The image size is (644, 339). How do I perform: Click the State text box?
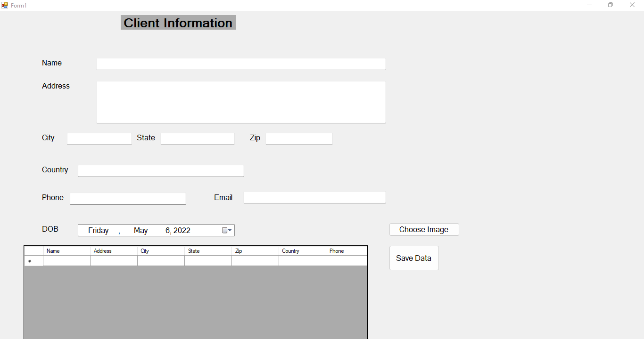click(197, 138)
